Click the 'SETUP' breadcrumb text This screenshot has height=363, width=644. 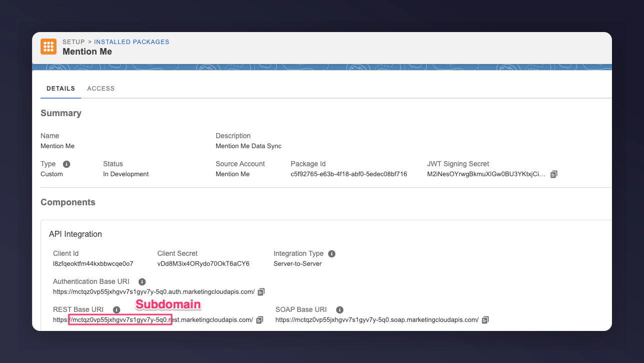click(74, 42)
